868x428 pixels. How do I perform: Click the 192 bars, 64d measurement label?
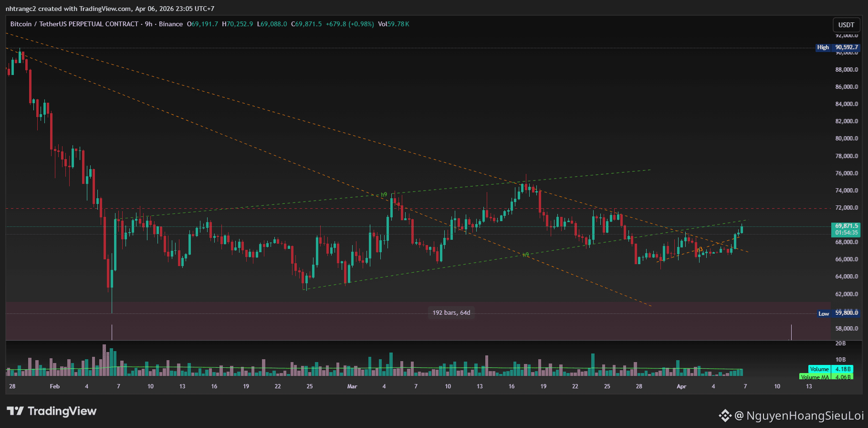tap(451, 312)
